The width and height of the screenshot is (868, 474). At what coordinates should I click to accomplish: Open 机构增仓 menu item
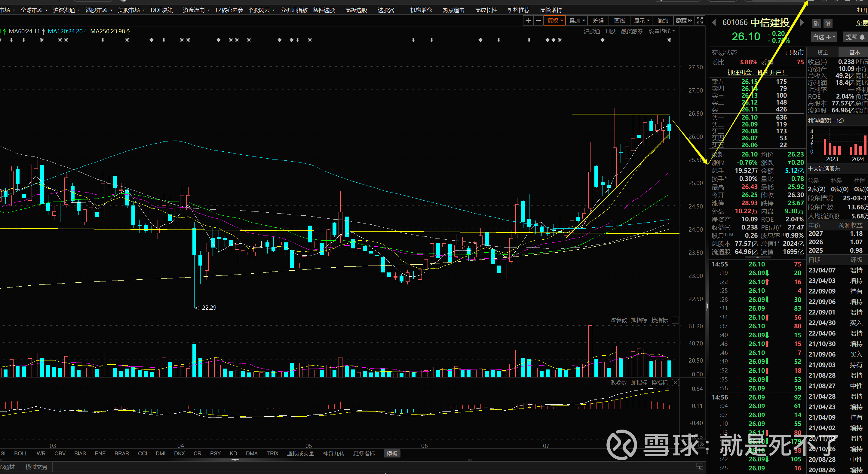point(421,10)
